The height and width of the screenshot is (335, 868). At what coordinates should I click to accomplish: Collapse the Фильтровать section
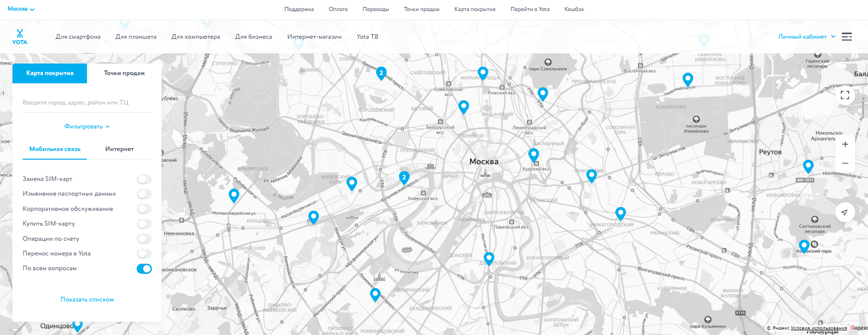point(87,126)
